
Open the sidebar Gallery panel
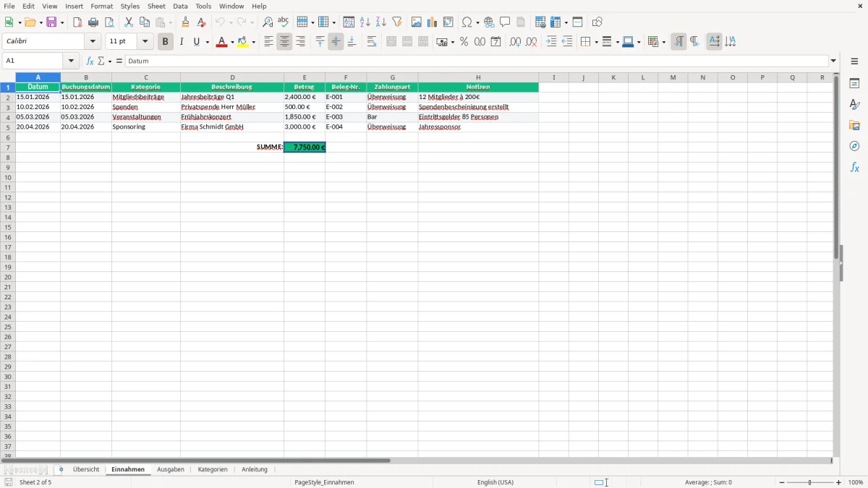[x=854, y=125]
